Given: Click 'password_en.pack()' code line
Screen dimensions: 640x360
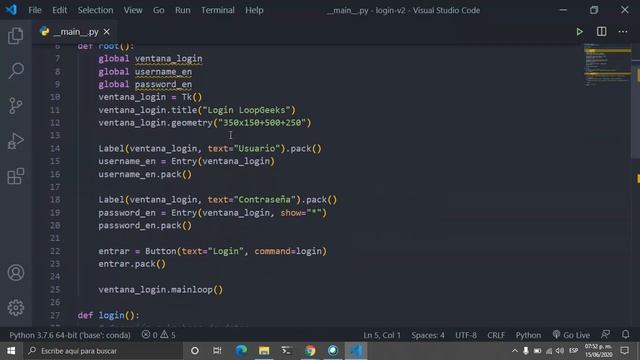Looking at the screenshot, I should click(144, 225).
